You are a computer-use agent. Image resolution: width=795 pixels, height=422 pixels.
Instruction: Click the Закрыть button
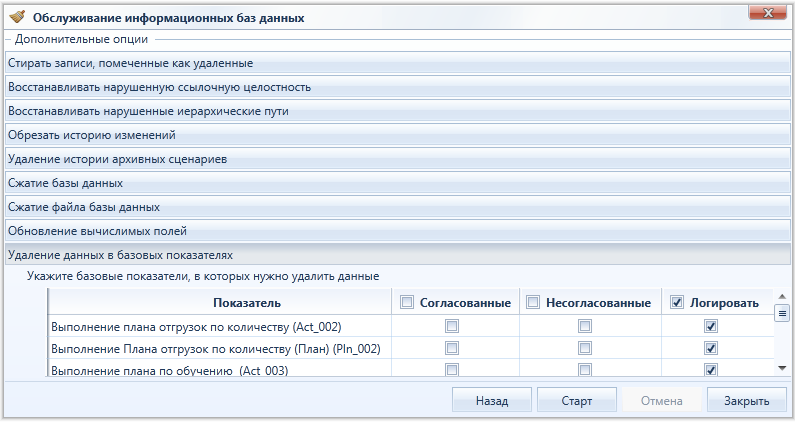point(746,400)
